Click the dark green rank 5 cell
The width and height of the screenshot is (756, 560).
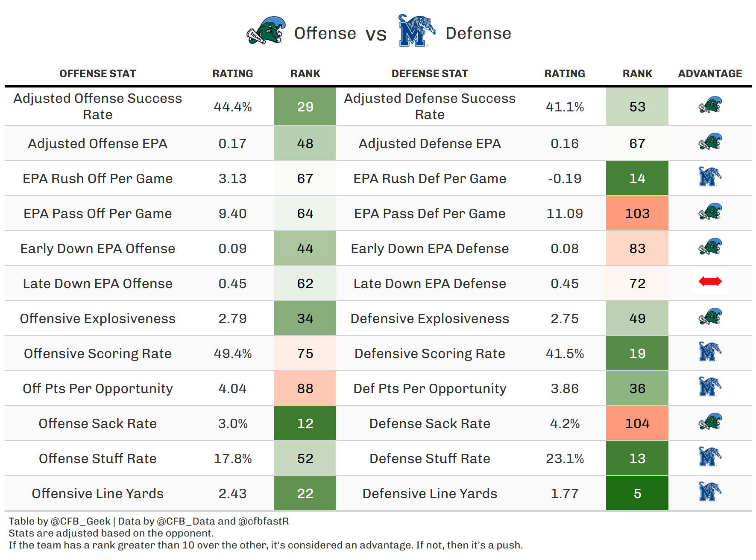tap(637, 493)
